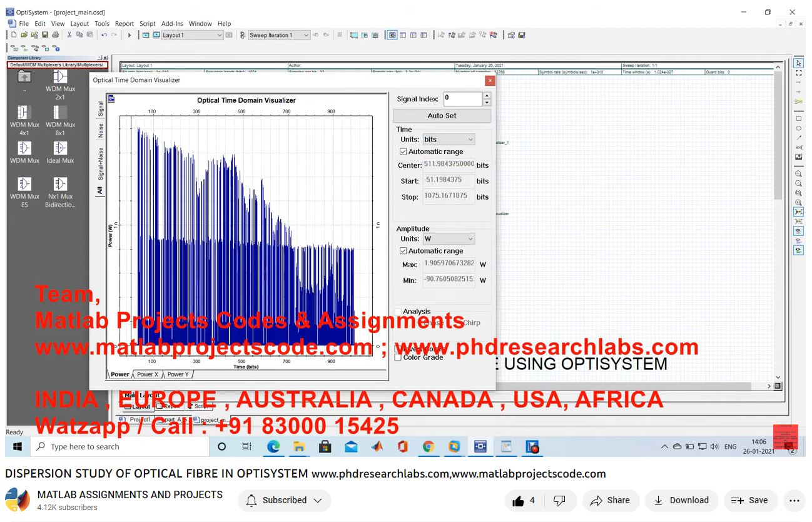Image resolution: width=812 pixels, height=522 pixels.
Task: Open the Layout 1 selector dropdown
Action: [x=192, y=35]
